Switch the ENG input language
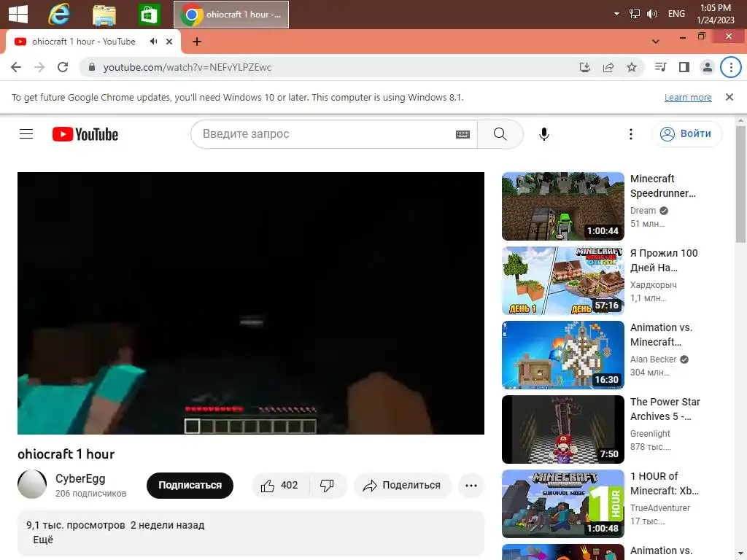Viewport: 747px width, 560px height. [x=676, y=14]
